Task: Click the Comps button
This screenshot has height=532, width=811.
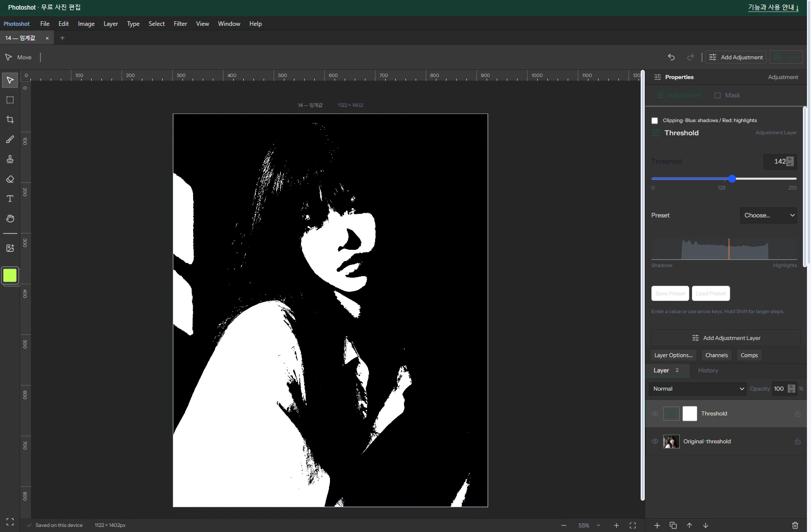Action: 749,355
